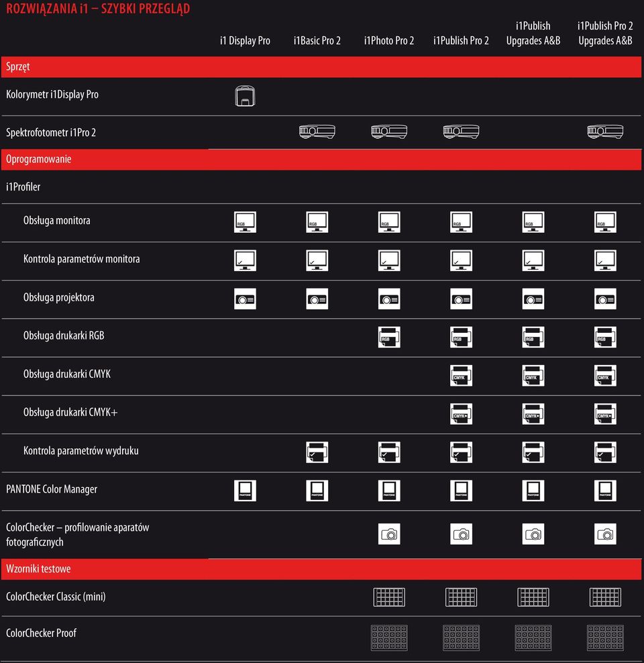Click the 'Obsługa projektora' row label

pyautogui.click(x=59, y=297)
